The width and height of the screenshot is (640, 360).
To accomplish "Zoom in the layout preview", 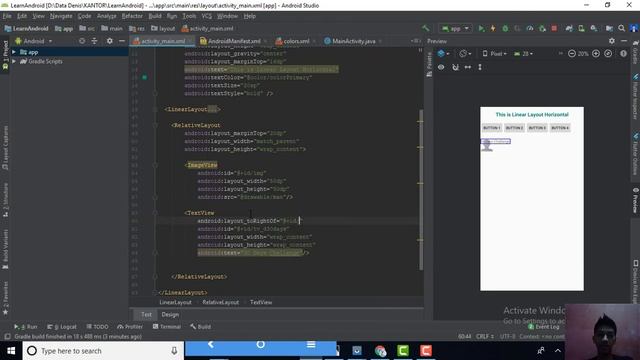I will pyautogui.click(x=596, y=53).
